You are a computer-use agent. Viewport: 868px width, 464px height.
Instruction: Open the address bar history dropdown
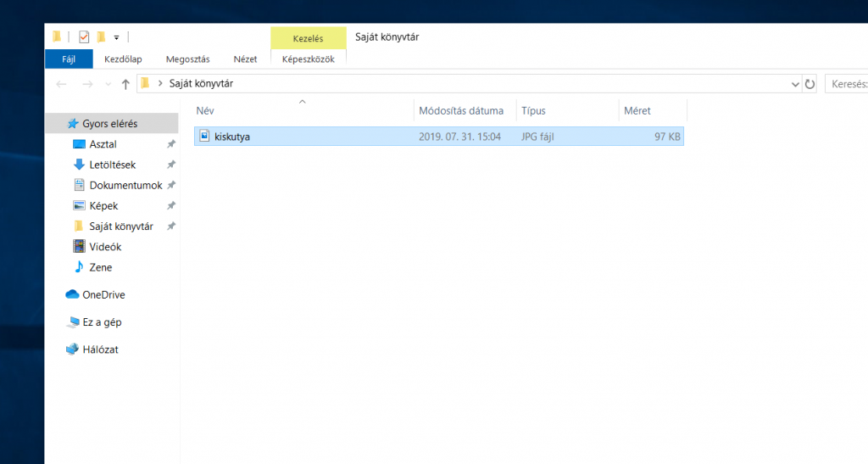coord(794,84)
